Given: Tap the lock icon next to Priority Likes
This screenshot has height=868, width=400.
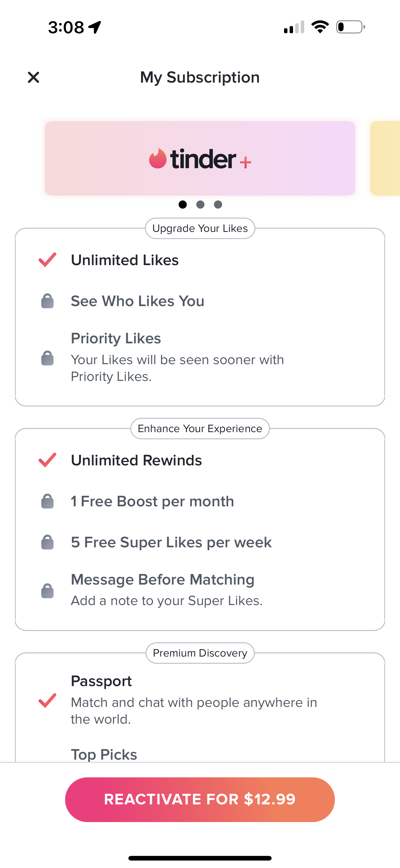Looking at the screenshot, I should click(x=47, y=358).
